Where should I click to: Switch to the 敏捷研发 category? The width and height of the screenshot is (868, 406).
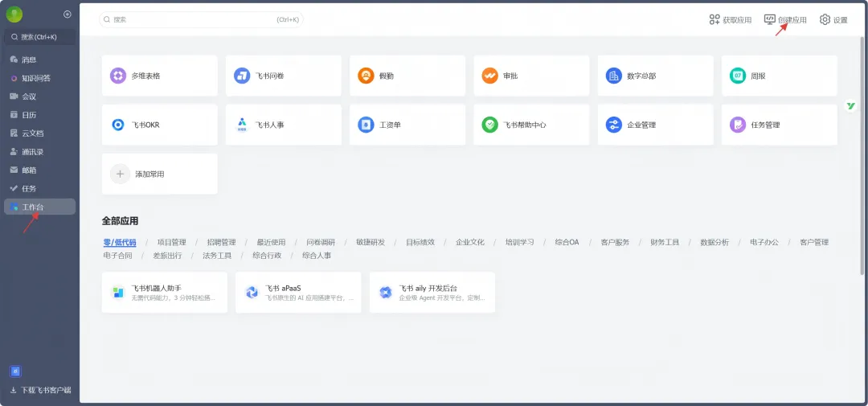point(371,242)
